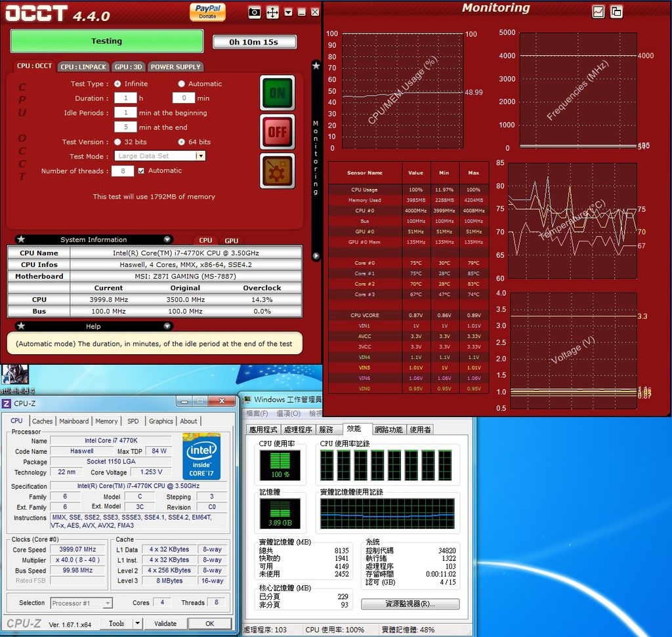Click the Temperature graph
Screen dimensions: 672x637
pos(572,220)
